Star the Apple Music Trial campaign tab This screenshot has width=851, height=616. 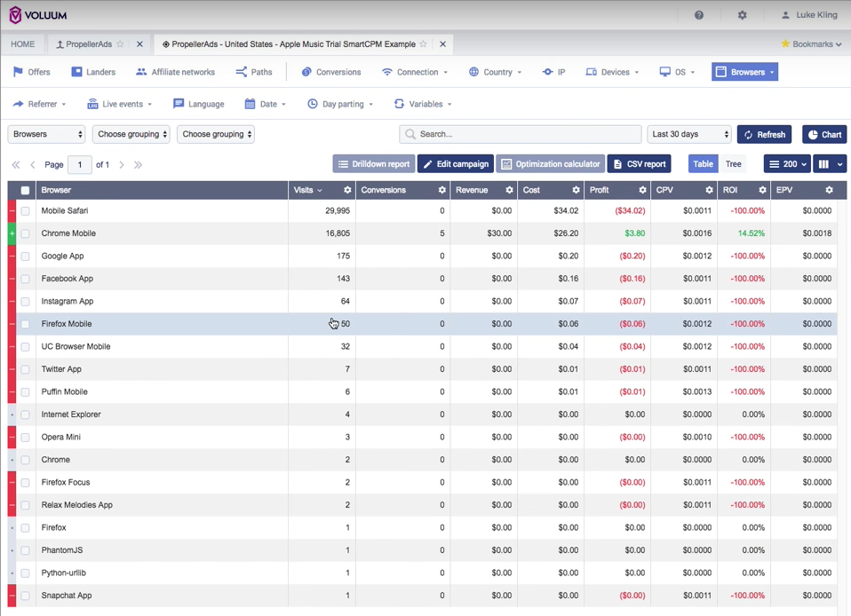pos(424,43)
